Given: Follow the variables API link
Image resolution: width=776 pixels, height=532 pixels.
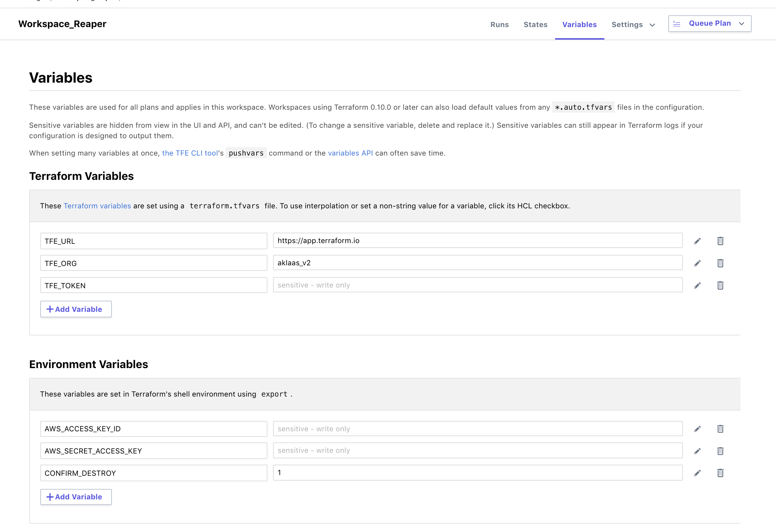Looking at the screenshot, I should [350, 153].
